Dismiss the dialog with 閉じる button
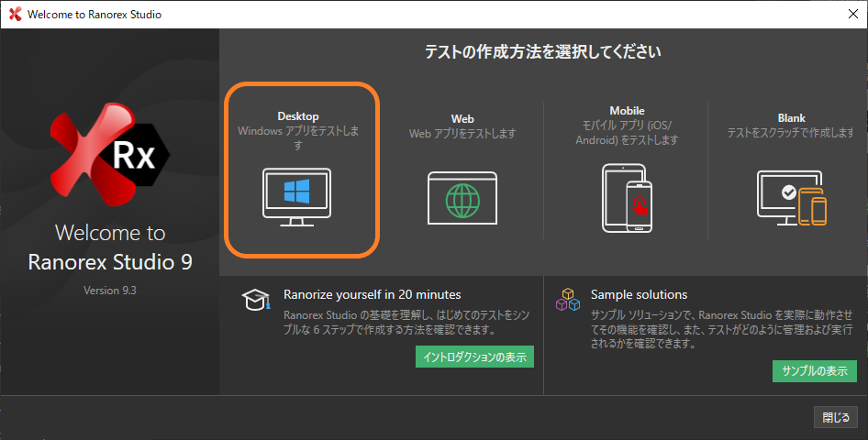This screenshot has height=440, width=868. (x=835, y=417)
